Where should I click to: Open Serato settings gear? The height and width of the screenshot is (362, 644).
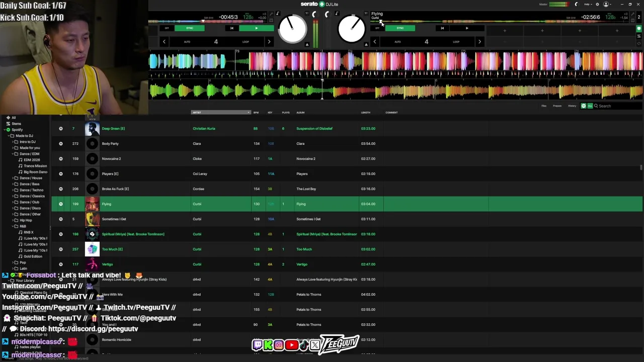pos(597,5)
